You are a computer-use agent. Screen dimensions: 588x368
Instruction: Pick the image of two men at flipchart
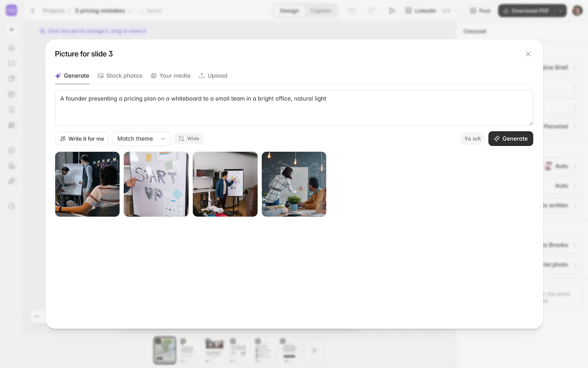click(87, 184)
